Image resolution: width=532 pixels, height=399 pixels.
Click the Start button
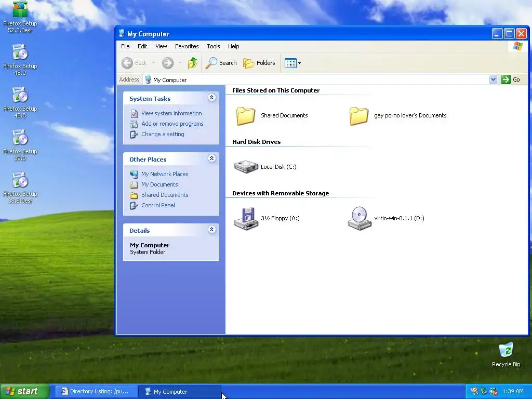tap(25, 392)
